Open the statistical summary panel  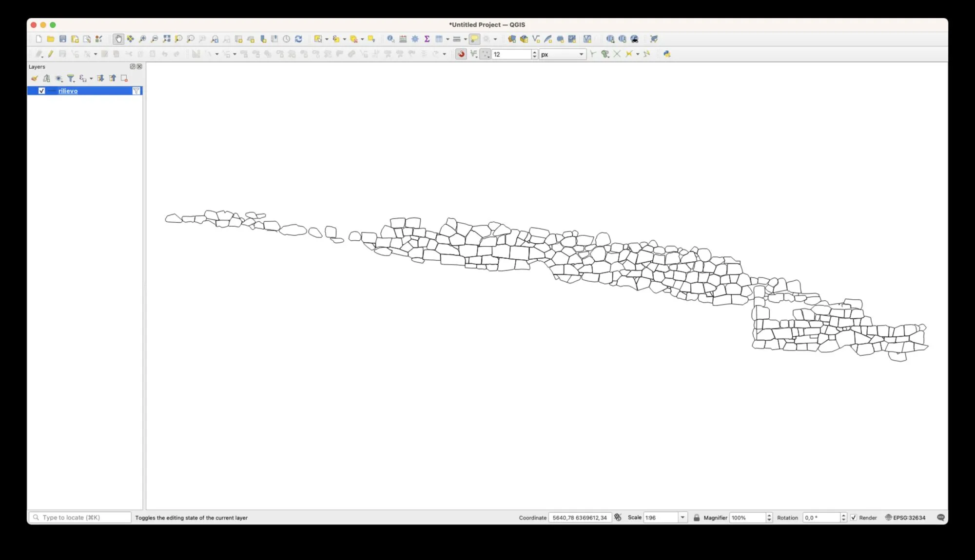coord(427,39)
